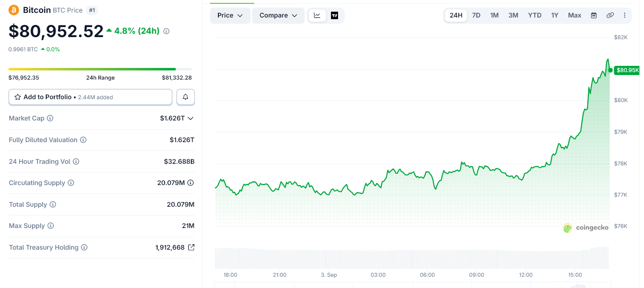The height and width of the screenshot is (288, 644).
Task: Click the 21M max supply value
Action: click(188, 226)
